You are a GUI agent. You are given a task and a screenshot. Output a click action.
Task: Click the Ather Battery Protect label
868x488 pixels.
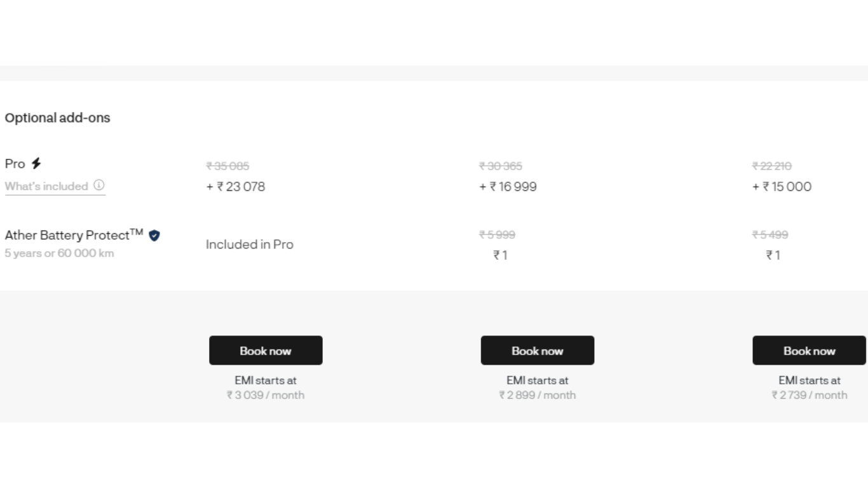[74, 235]
